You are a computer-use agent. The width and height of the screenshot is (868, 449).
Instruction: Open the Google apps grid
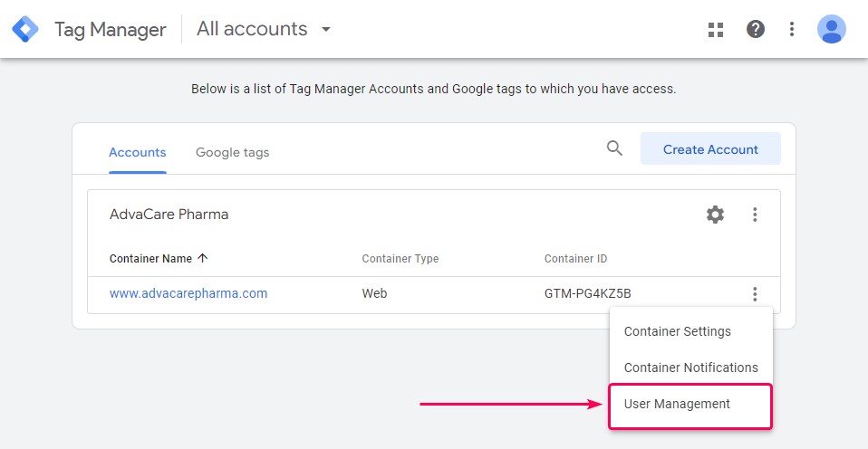click(x=716, y=29)
